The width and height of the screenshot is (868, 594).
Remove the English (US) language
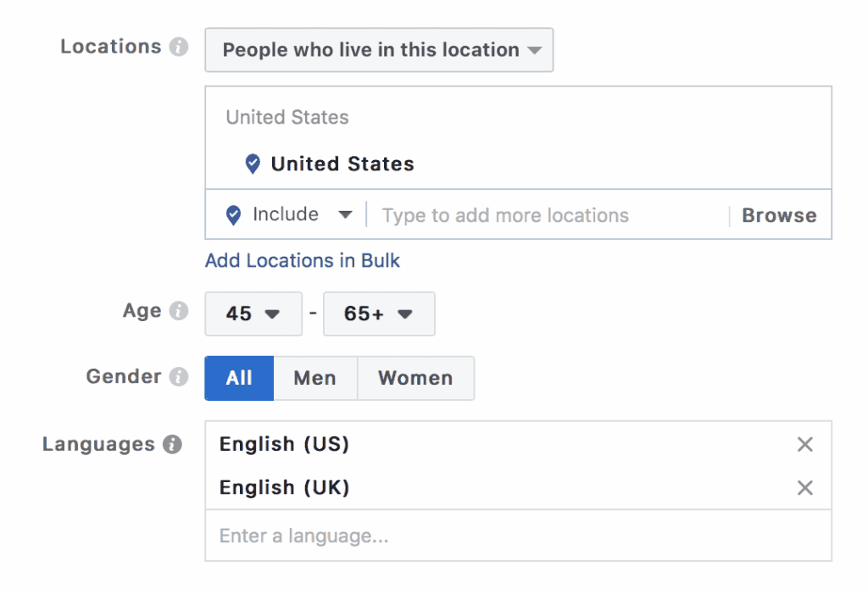[804, 444]
